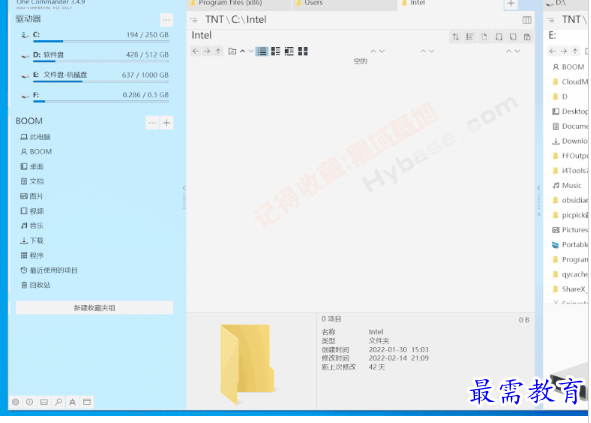This screenshot has width=591, height=423.
Task: Add a favorite with the plus beside BOOM
Action: 167,123
